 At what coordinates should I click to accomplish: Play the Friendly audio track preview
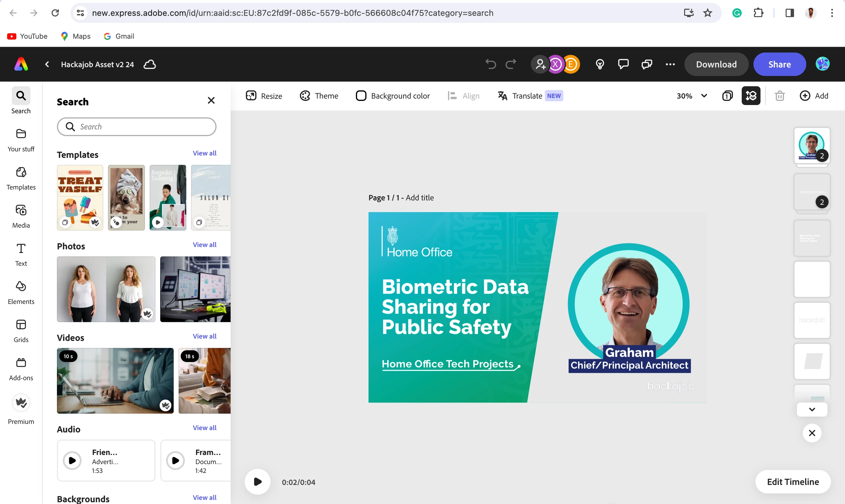[72, 461]
